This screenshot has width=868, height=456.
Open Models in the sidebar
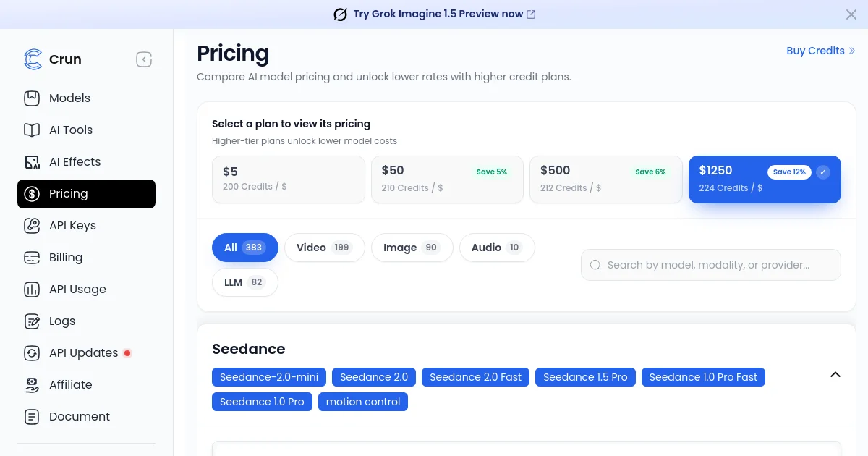click(x=86, y=98)
